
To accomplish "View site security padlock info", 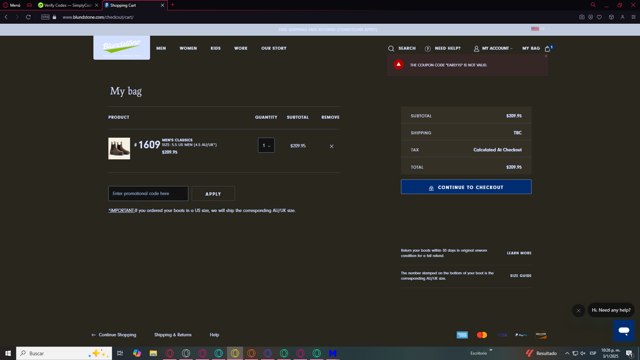I will pyautogui.click(x=54, y=17).
